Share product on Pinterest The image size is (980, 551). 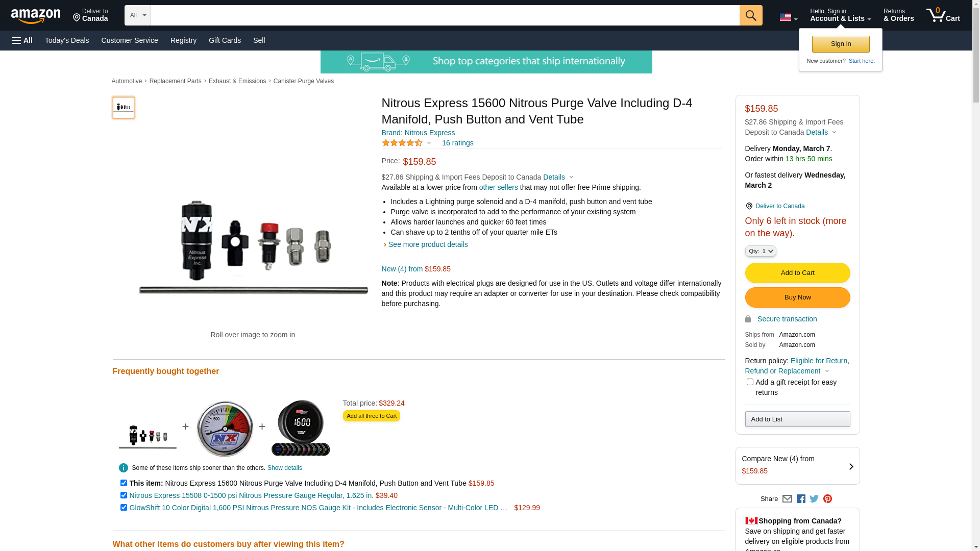[x=827, y=499]
